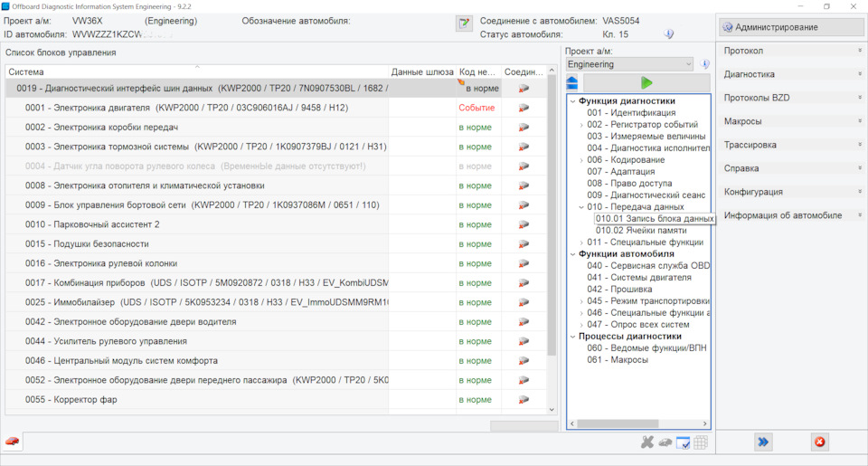This screenshot has height=466, width=868.
Task: Click connection icon for 0017 instrument cluster row
Action: click(x=524, y=282)
